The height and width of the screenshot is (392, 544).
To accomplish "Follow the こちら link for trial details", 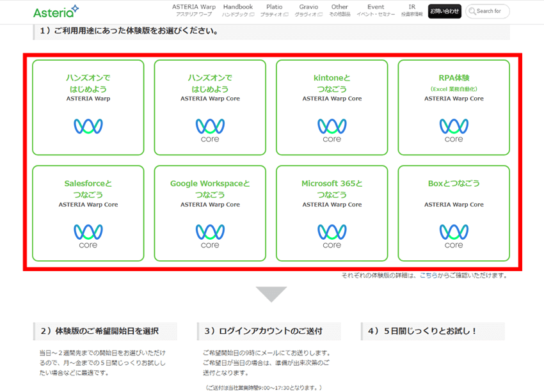I will (428, 275).
